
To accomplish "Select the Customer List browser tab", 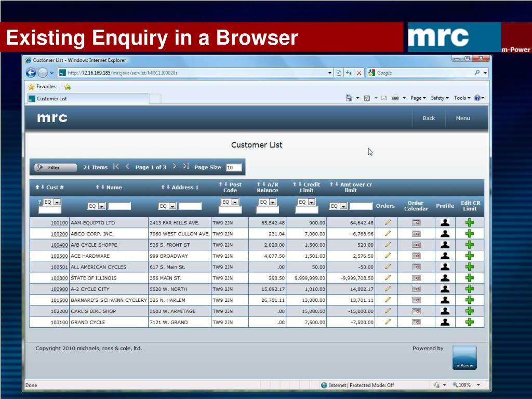I will pyautogui.click(x=87, y=99).
